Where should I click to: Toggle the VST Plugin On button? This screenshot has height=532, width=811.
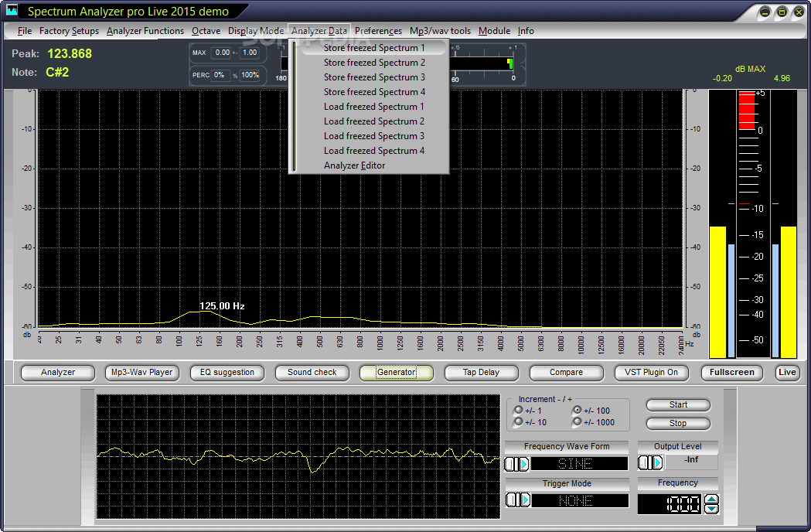[651, 373]
